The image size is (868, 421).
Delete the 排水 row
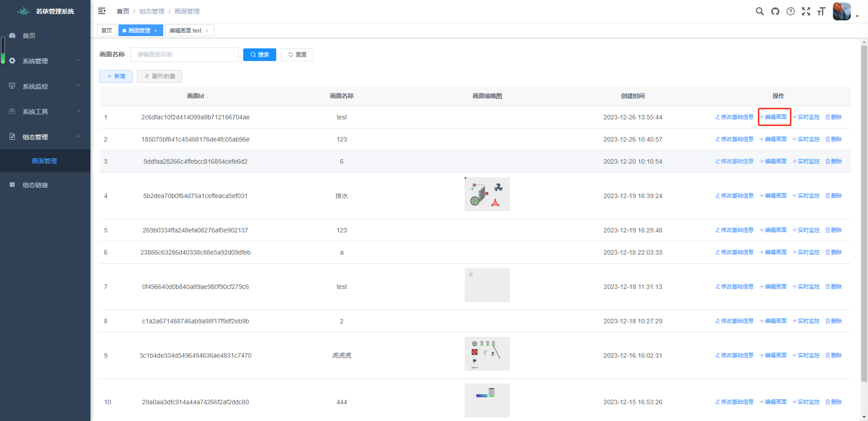tap(834, 196)
